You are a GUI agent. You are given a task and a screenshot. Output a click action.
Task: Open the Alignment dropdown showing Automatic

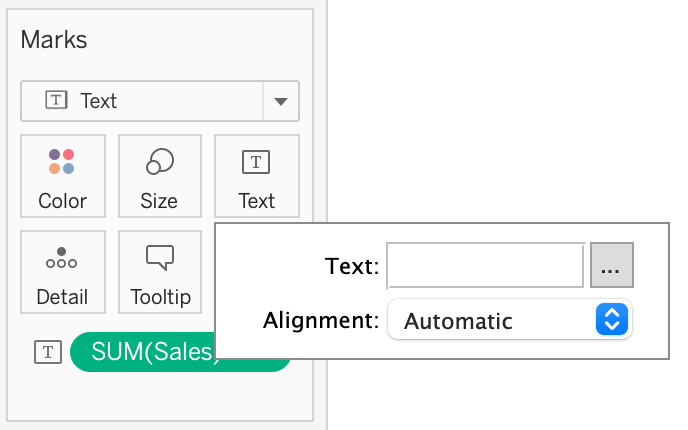coord(498,321)
